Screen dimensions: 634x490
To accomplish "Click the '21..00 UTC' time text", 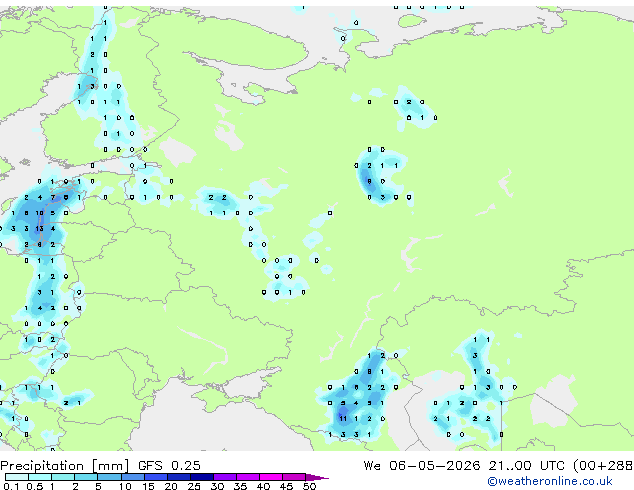I will [526, 465].
